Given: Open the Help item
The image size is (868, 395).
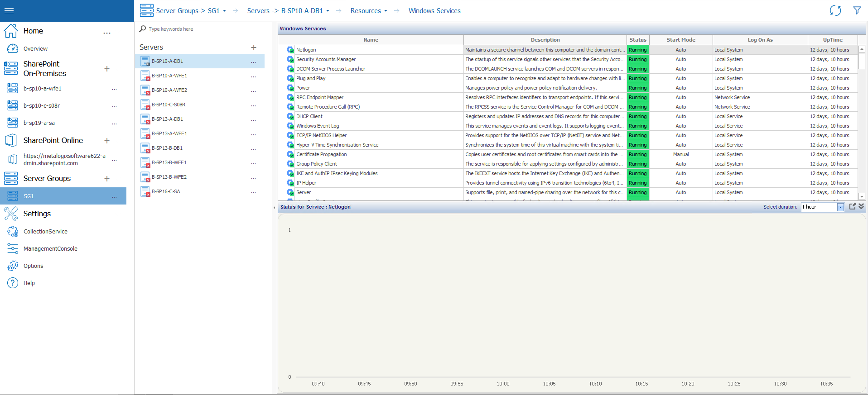Looking at the screenshot, I should [x=29, y=283].
